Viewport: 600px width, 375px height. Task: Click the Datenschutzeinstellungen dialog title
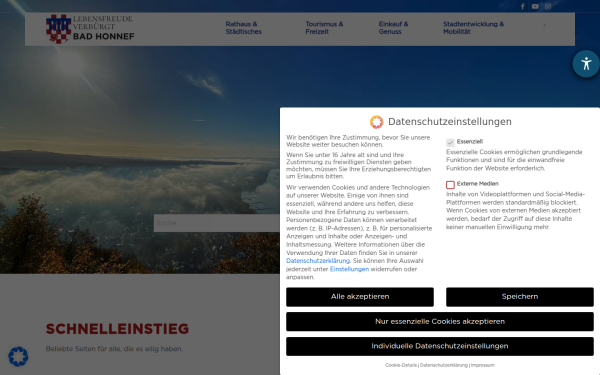450,122
